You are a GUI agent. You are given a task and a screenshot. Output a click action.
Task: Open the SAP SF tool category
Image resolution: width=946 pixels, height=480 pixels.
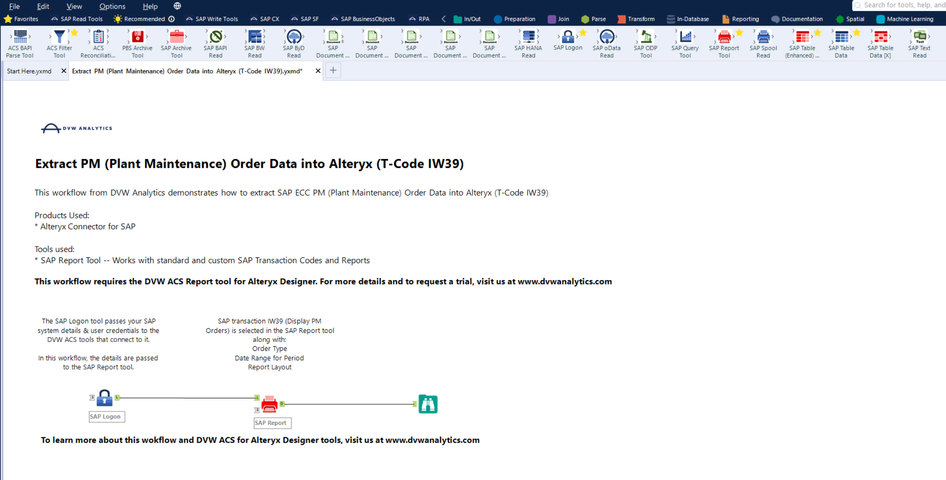coord(304,19)
